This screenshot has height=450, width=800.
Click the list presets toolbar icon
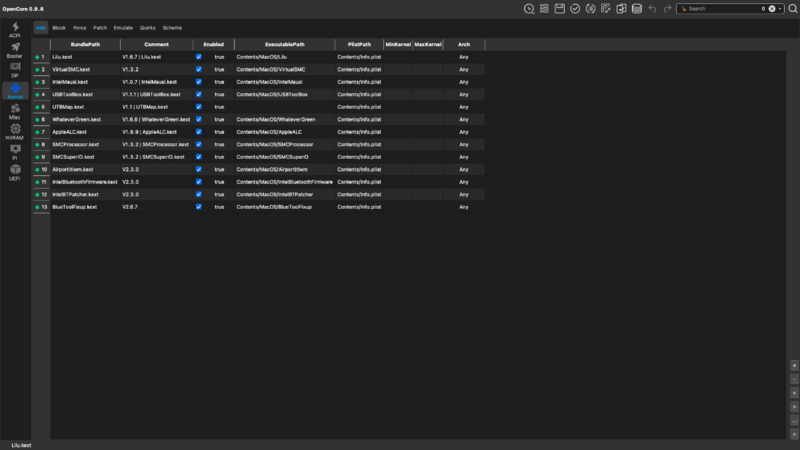click(x=544, y=9)
